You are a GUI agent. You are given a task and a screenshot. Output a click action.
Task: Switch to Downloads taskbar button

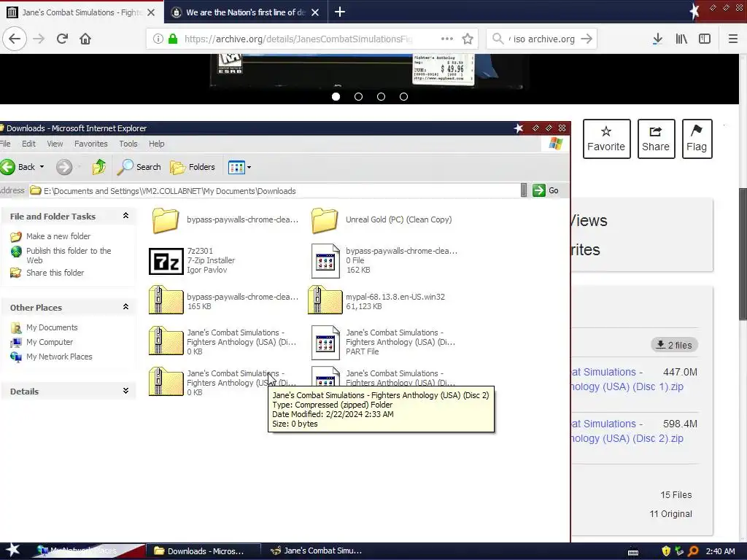(x=204, y=551)
